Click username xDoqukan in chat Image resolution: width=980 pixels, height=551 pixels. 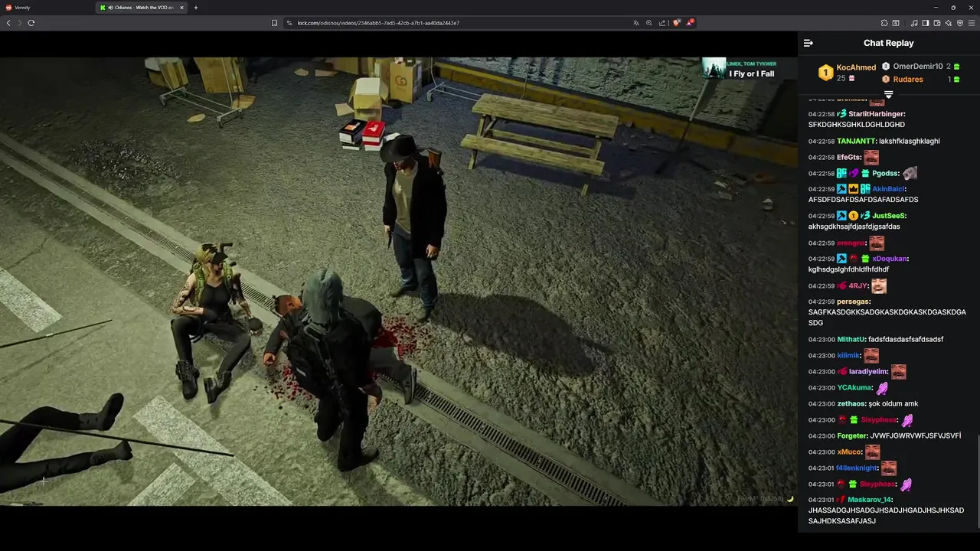(890, 259)
